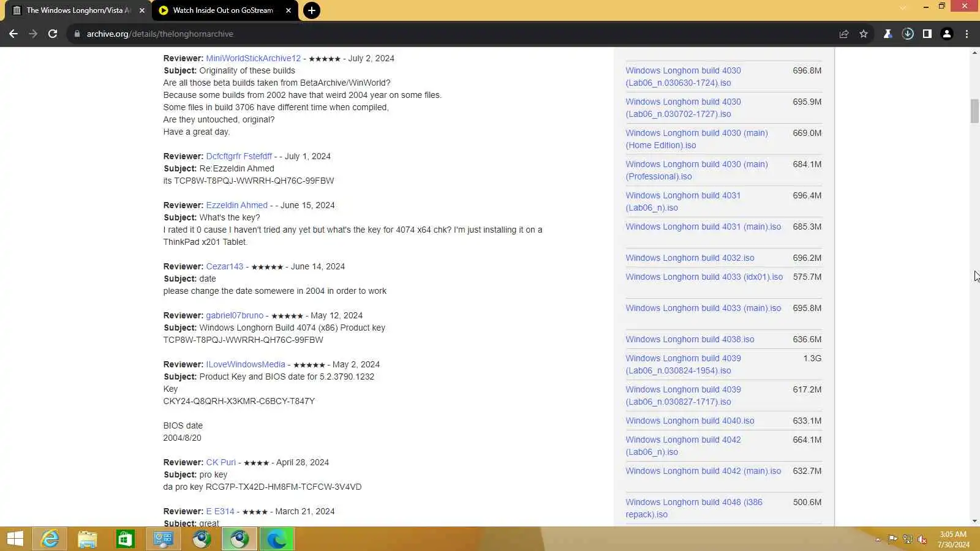Download build 4033 (main) ISO
The width and height of the screenshot is (980, 551).
pyautogui.click(x=704, y=308)
